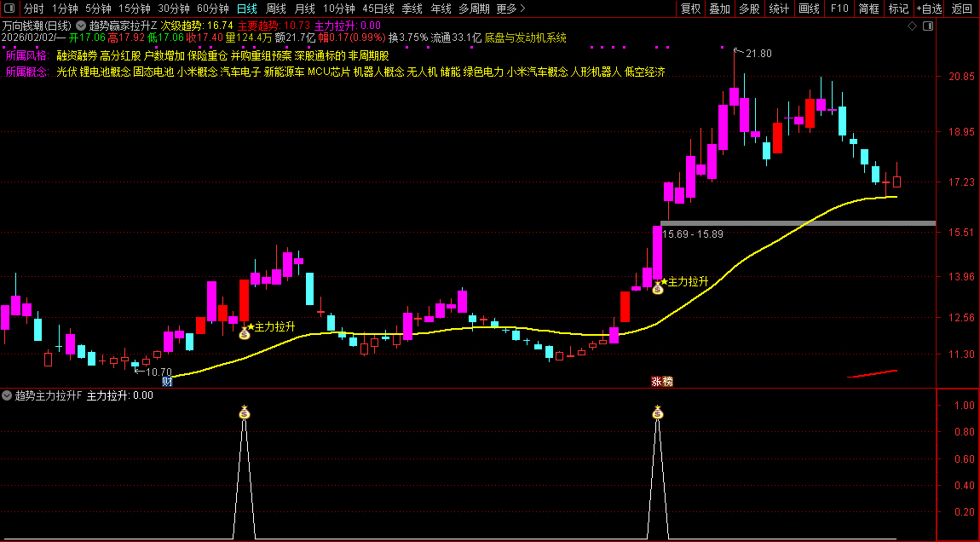980x542 pixels.
Task: Select the 日线 daily period
Action: [247, 9]
